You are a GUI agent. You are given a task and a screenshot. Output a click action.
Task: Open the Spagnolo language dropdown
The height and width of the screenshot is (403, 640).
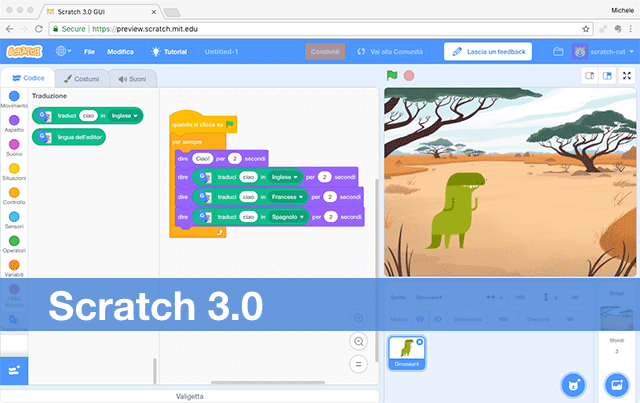pyautogui.click(x=288, y=217)
